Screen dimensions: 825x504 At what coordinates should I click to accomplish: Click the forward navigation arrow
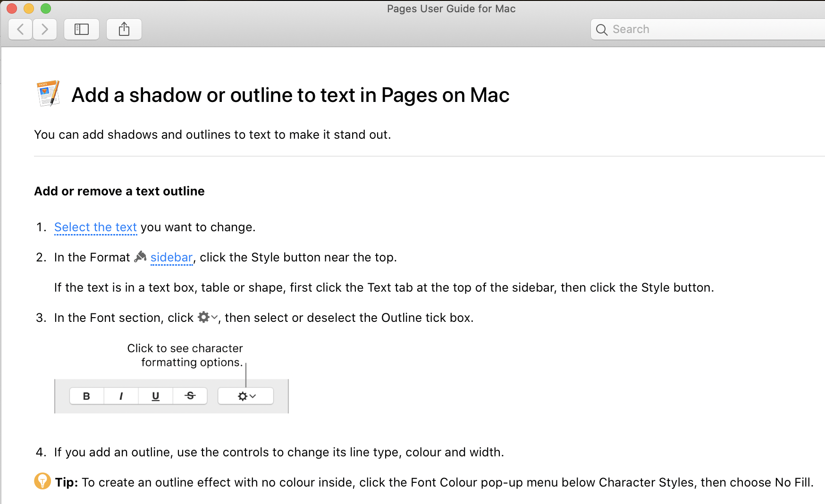pyautogui.click(x=45, y=29)
